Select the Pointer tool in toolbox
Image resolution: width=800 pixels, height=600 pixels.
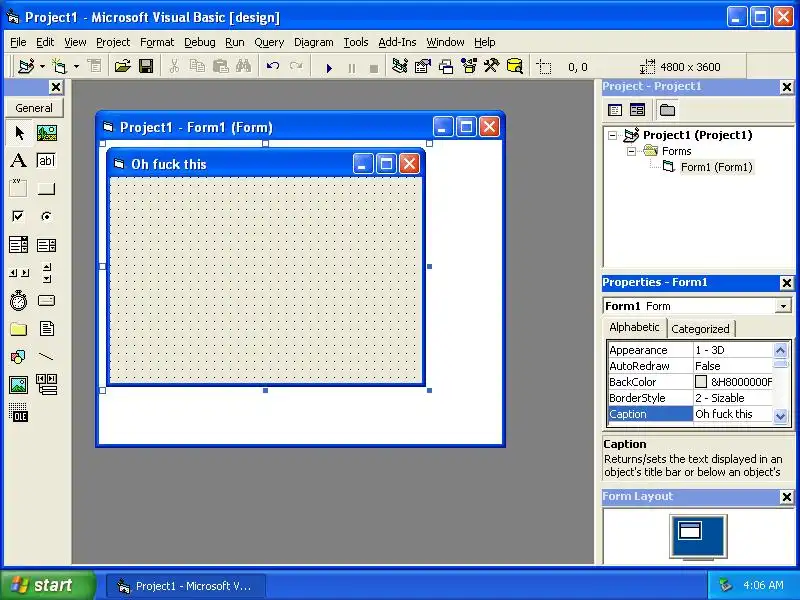(x=19, y=133)
